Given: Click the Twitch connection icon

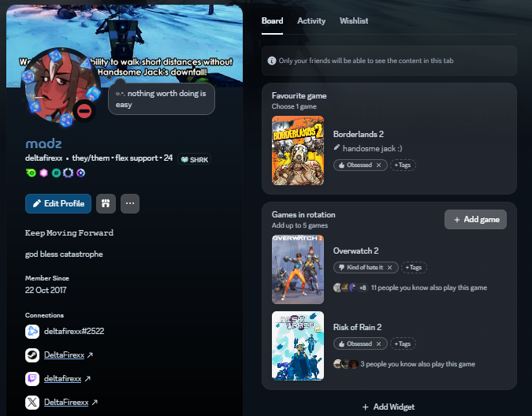Looking at the screenshot, I should [32, 379].
